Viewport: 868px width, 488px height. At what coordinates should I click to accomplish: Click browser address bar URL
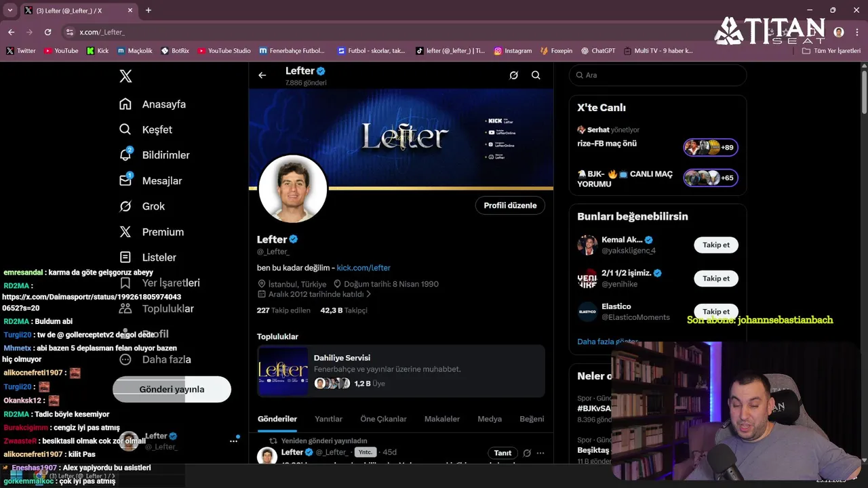(102, 32)
